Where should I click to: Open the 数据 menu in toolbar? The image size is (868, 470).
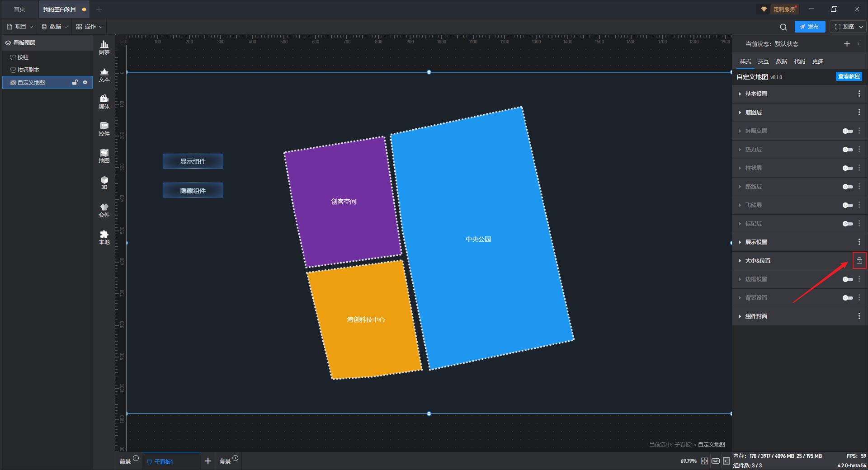coord(55,27)
